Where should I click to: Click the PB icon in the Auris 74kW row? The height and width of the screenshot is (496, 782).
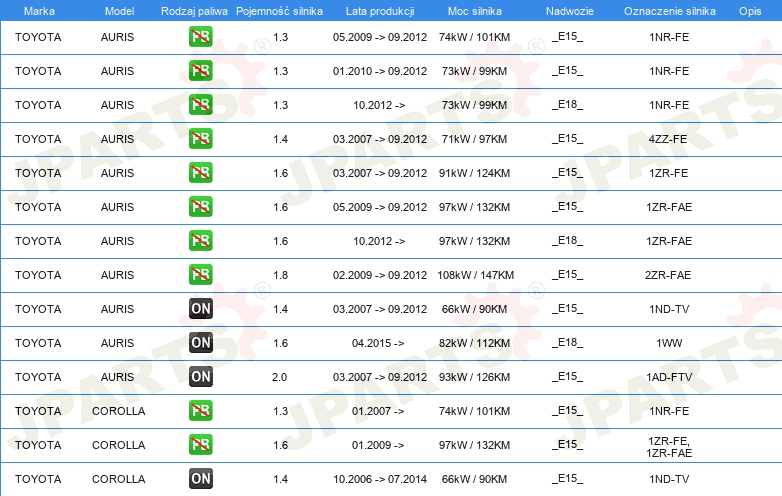[x=200, y=37]
